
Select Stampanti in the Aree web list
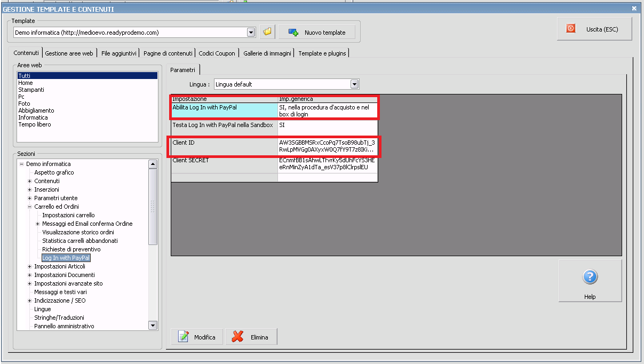tap(31, 90)
